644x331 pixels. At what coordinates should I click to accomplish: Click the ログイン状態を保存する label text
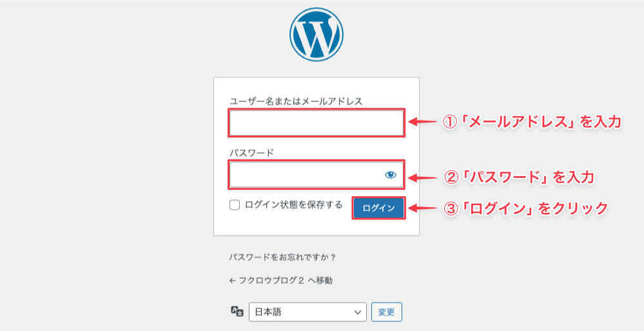(x=293, y=205)
